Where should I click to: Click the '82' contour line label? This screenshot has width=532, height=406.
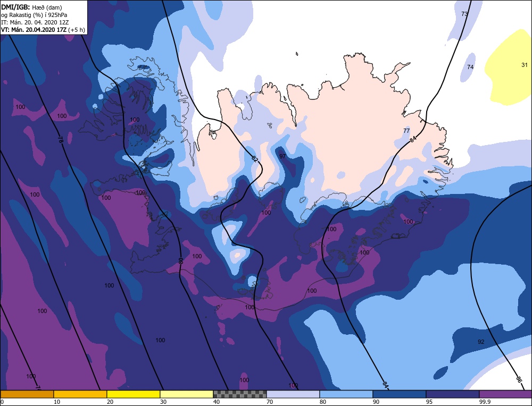255,158
